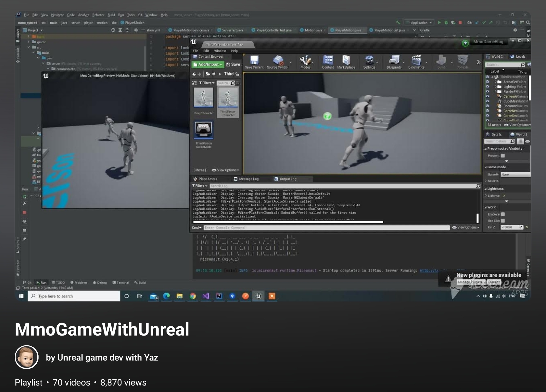Click the select-opened-file crosshair in Project panel
Screen dimensions: 546x392
click(113, 30)
